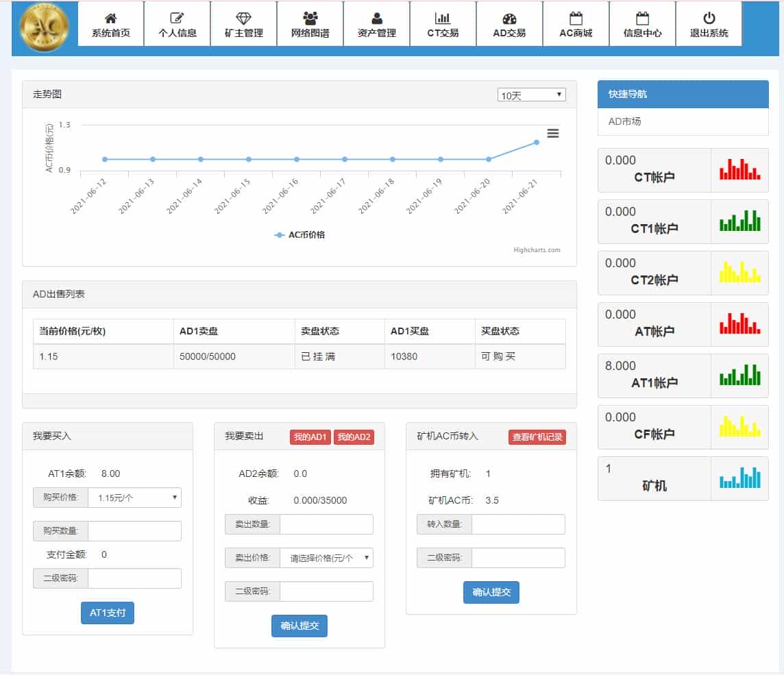Go to the 资产管理 menu tab

[376, 24]
